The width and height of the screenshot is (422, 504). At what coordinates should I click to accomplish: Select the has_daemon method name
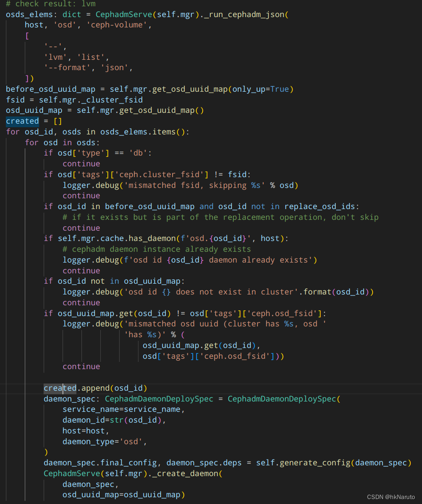(151, 238)
